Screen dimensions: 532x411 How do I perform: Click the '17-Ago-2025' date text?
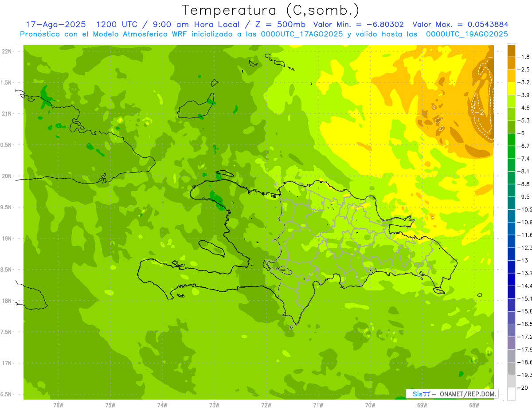(55, 24)
